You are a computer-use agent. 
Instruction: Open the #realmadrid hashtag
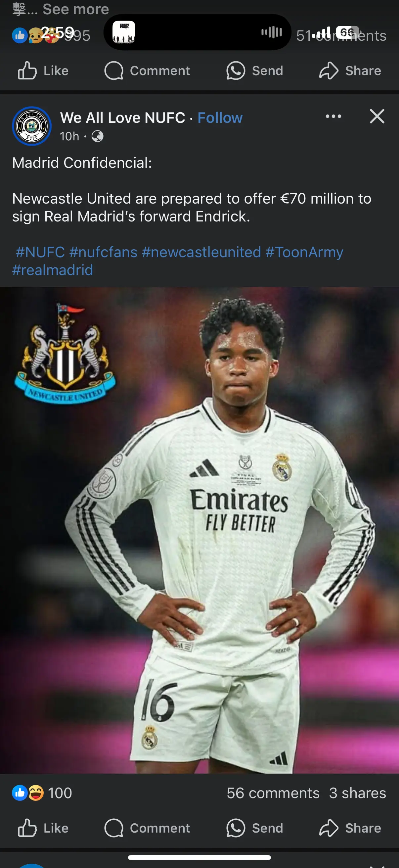tap(53, 270)
